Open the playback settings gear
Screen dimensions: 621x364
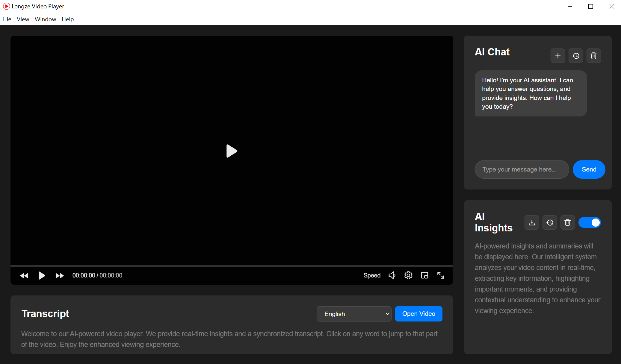[x=408, y=275]
